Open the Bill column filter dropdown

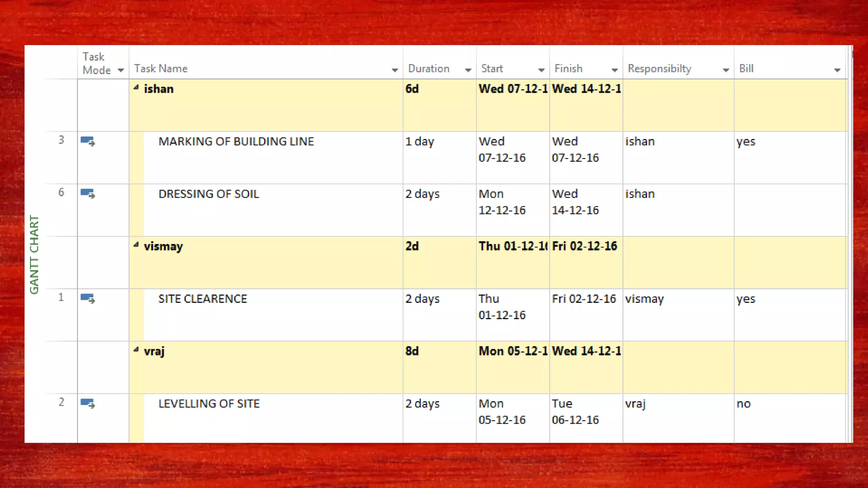(x=837, y=70)
